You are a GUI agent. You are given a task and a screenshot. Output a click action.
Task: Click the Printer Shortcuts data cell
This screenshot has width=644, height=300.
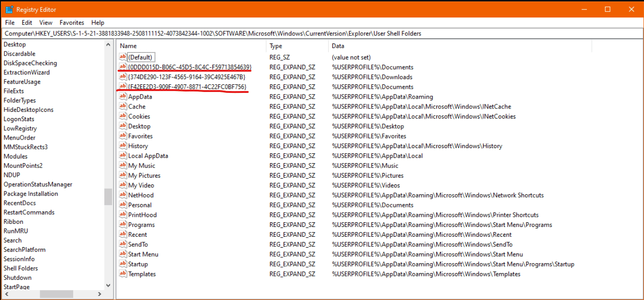point(435,215)
